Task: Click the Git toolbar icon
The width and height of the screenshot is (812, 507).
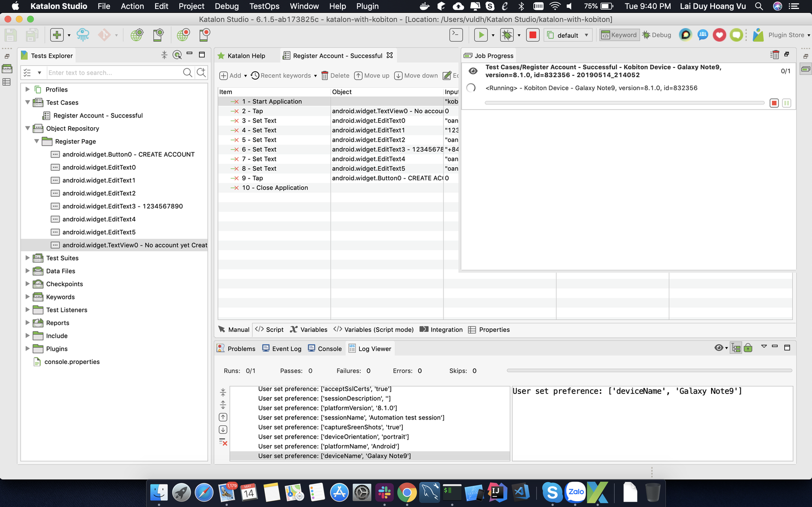Action: (104, 35)
